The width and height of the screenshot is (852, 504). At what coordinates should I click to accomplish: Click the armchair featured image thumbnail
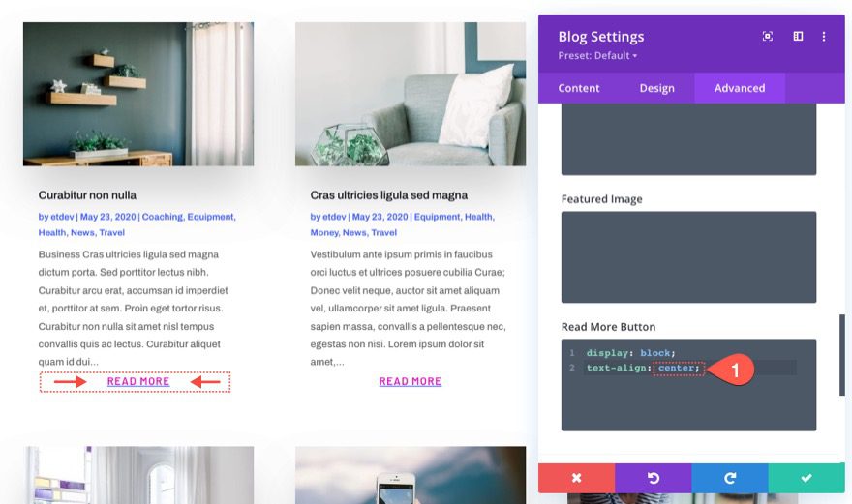click(x=411, y=94)
